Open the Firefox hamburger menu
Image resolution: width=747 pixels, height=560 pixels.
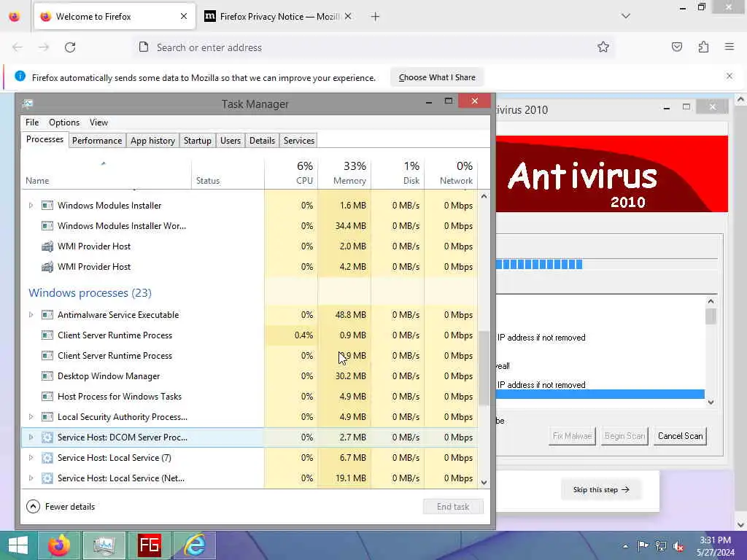(x=729, y=47)
